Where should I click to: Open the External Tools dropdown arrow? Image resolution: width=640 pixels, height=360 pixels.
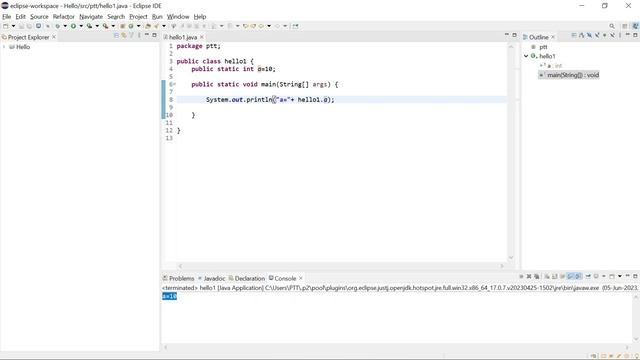tap(113, 26)
